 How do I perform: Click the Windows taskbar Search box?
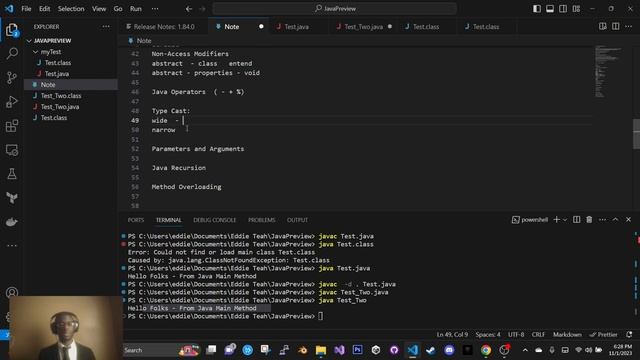coord(161,350)
